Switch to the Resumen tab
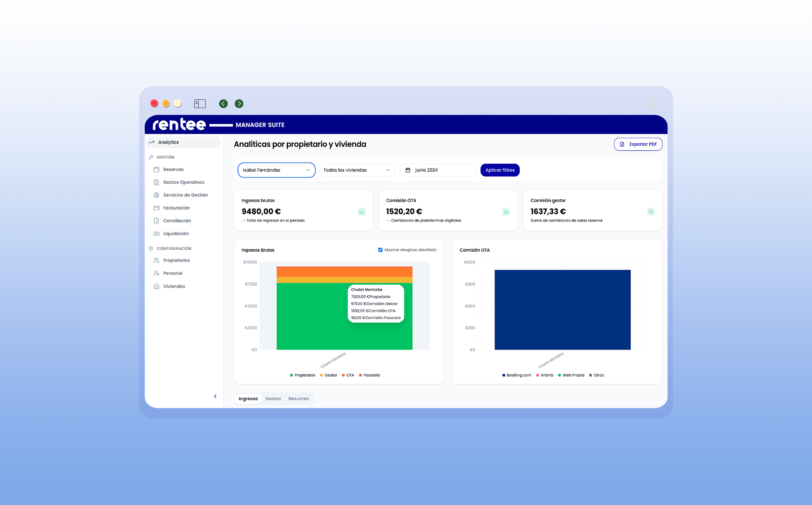812x505 pixels. (299, 399)
